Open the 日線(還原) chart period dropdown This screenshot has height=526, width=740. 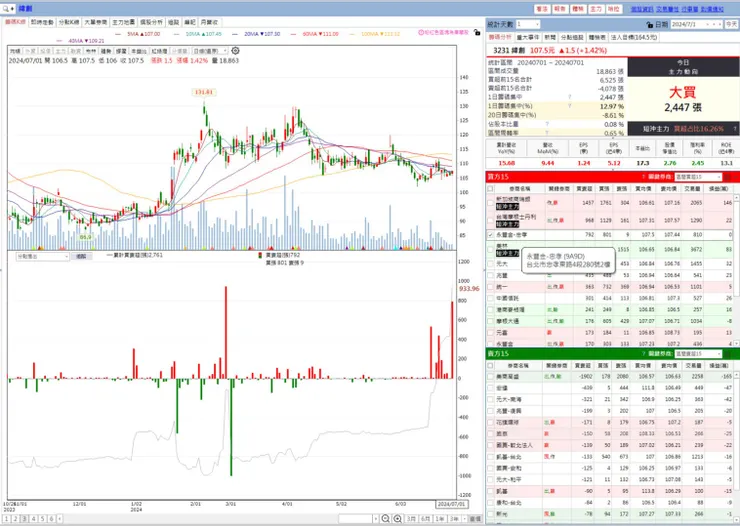[211, 50]
